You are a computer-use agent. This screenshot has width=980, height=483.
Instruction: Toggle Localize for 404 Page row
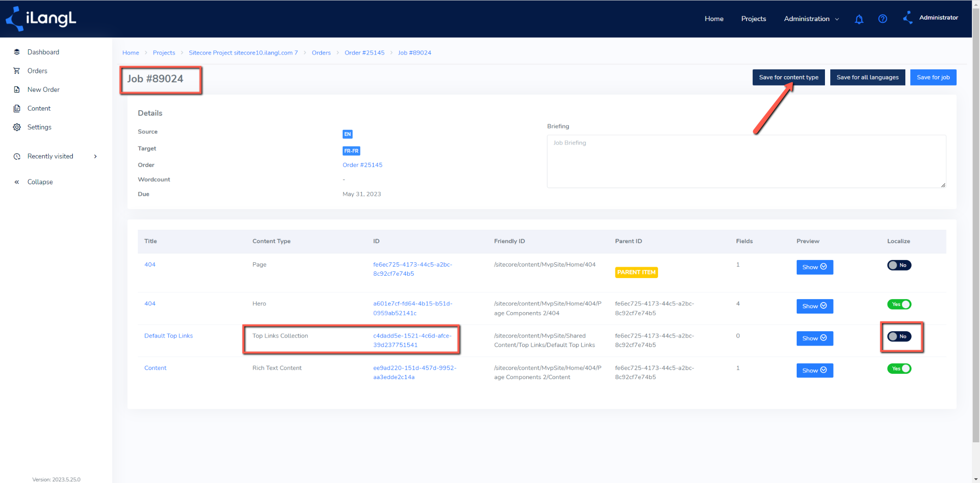tap(899, 265)
